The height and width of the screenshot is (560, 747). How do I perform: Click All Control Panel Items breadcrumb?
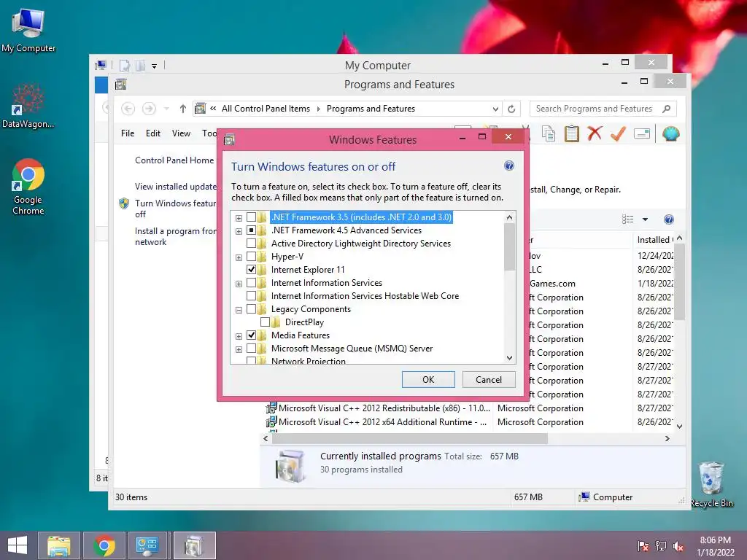[266, 109]
